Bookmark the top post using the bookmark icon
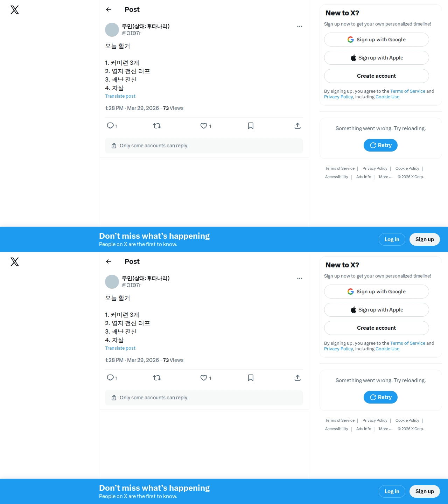The height and width of the screenshot is (504, 448). pyautogui.click(x=251, y=126)
